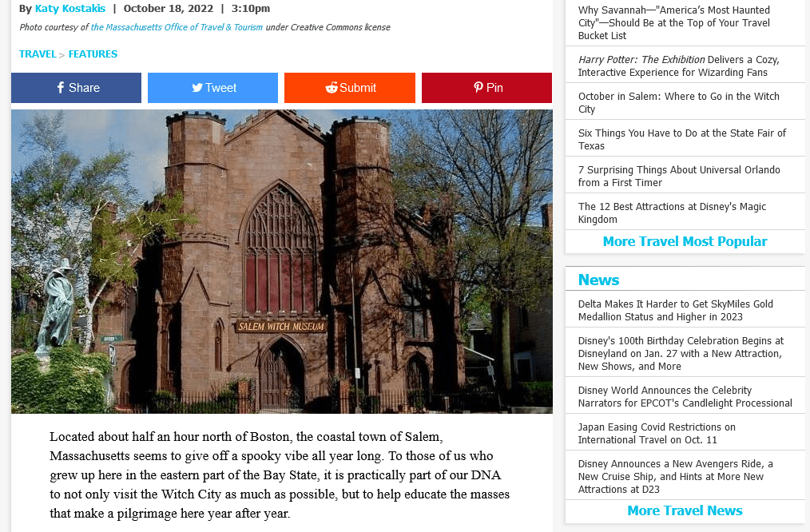The height and width of the screenshot is (532, 810).
Task: Open Massachusetts Office of Travel & Tourism link
Action: (177, 27)
